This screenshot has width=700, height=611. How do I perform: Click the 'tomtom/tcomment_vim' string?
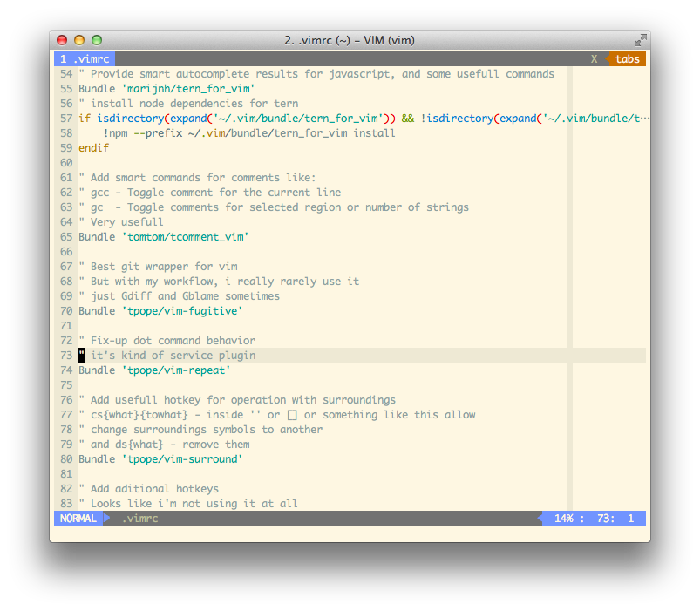[186, 237]
